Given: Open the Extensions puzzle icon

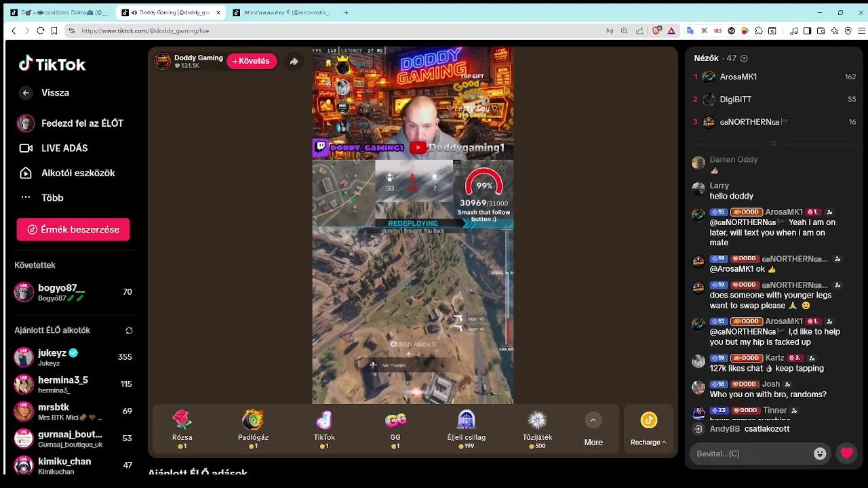Looking at the screenshot, I should click(x=759, y=30).
